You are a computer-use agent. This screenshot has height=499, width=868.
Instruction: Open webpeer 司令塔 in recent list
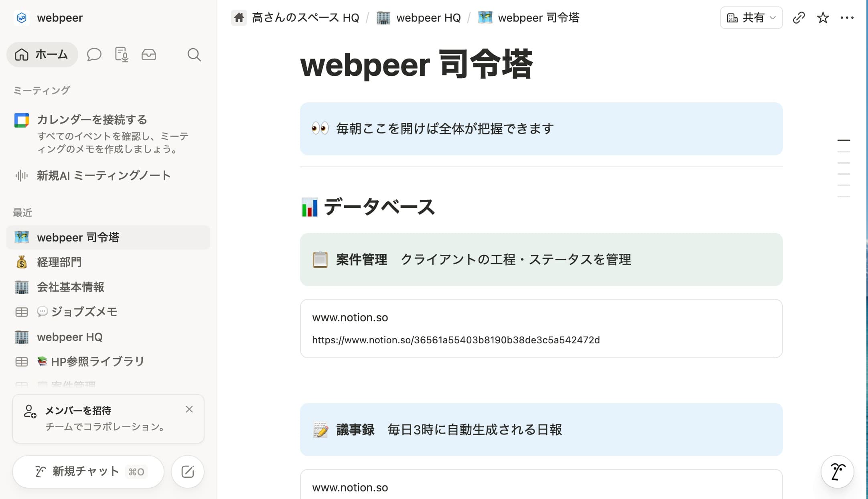108,237
